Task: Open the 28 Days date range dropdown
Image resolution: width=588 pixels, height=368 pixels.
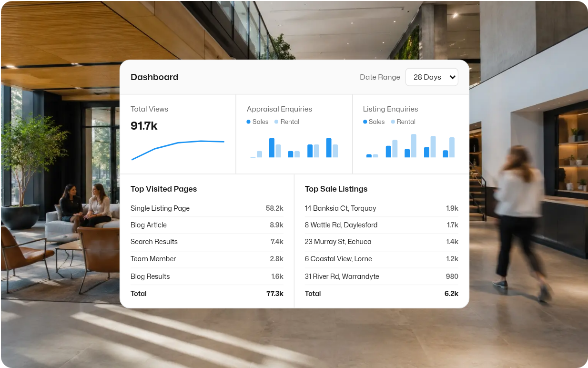Action: (x=432, y=77)
